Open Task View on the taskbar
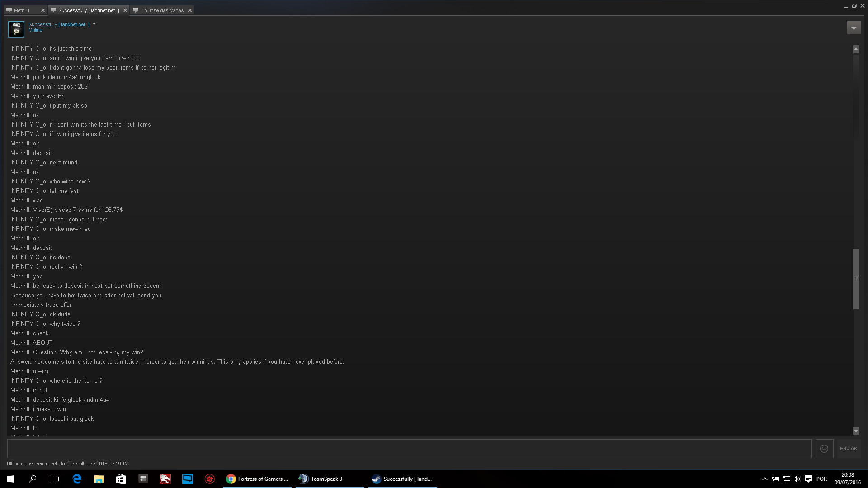 [54, 479]
